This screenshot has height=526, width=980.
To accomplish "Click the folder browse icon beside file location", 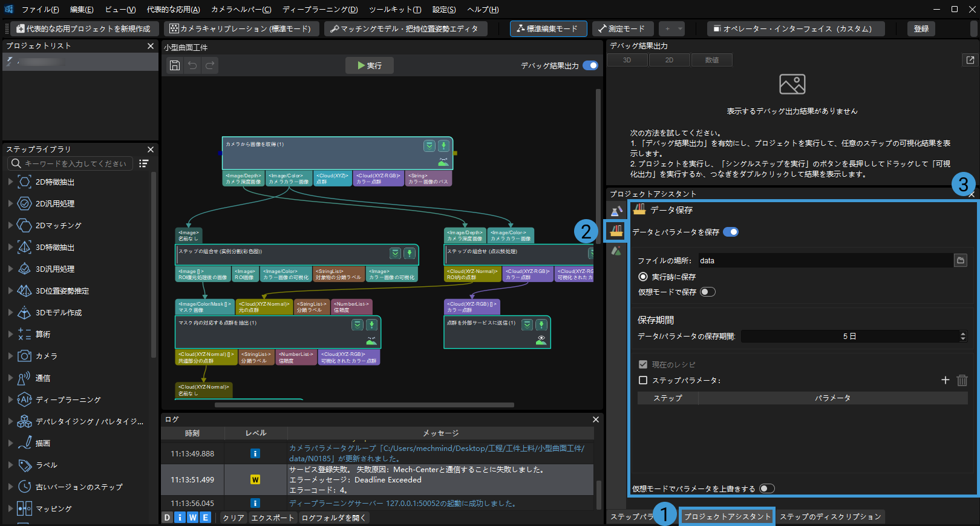I will pos(960,260).
